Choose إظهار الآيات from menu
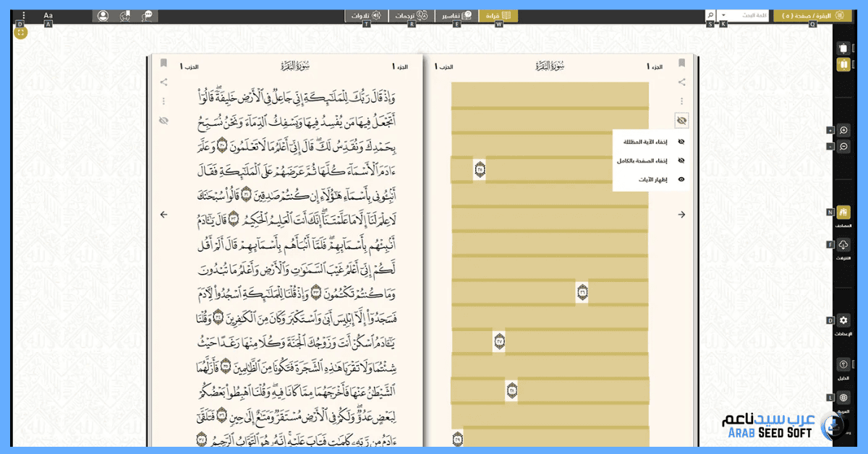Viewport: 868px width, 454px height. (x=650, y=179)
